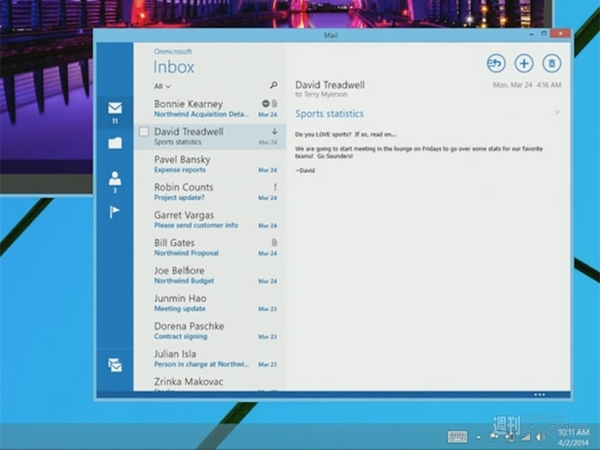Screen dimensions: 600x450
Task: Show flagged messages via flag sidebar icon
Action: coord(114,212)
